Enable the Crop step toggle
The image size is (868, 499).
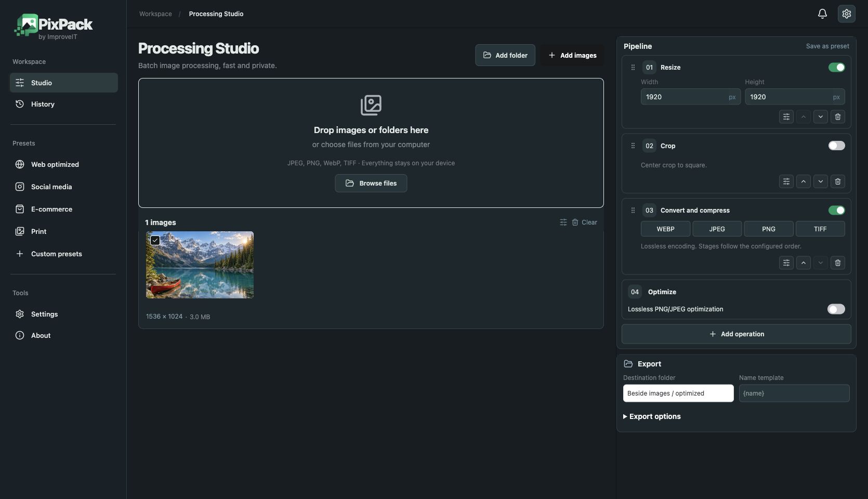837,146
